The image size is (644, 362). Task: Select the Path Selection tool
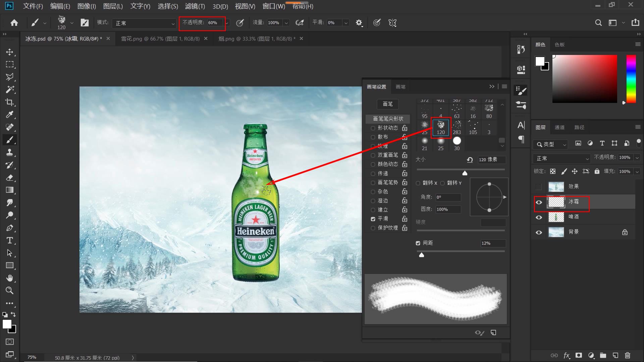(10, 253)
